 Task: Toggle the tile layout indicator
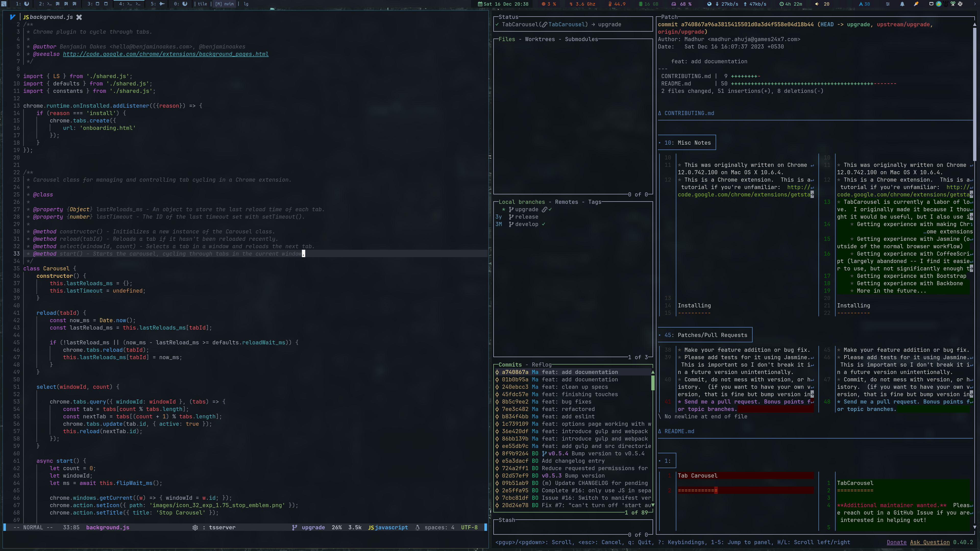(202, 4)
